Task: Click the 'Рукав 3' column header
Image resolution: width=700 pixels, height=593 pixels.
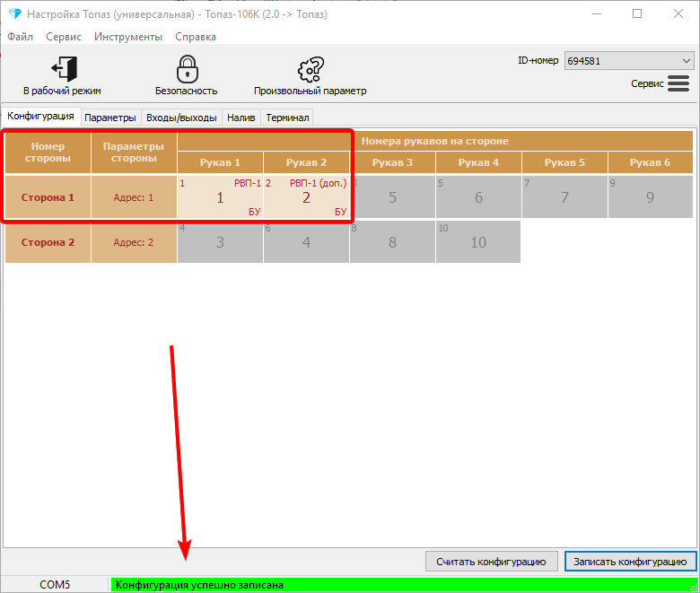Action: tap(392, 162)
